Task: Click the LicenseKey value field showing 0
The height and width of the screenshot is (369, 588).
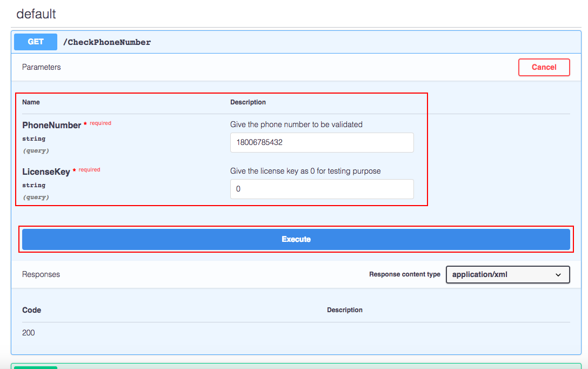Action: click(322, 189)
